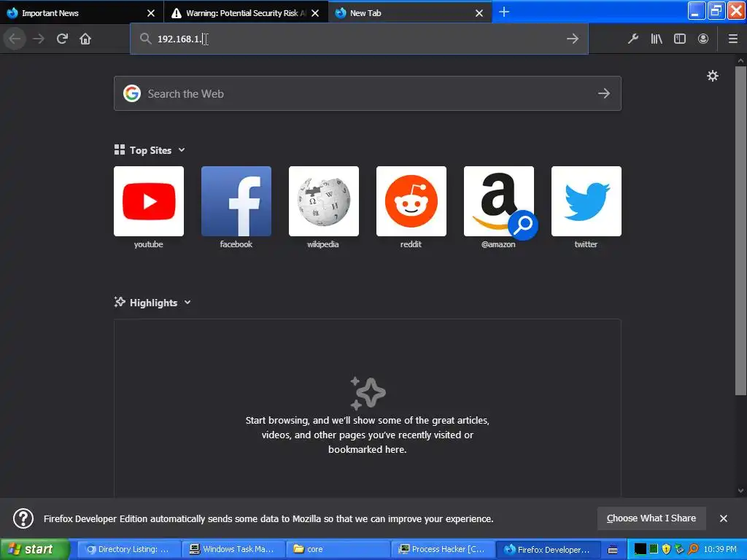Click the Google search submit arrow
Image resolution: width=747 pixels, height=560 pixels.
(604, 93)
